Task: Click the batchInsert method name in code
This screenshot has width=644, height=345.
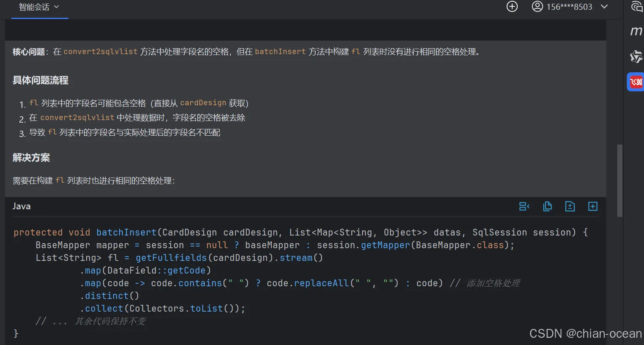Action: pyautogui.click(x=126, y=233)
